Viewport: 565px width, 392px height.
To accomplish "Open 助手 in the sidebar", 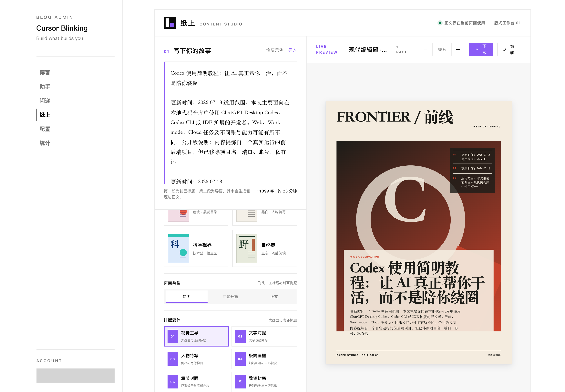I will tap(45, 87).
